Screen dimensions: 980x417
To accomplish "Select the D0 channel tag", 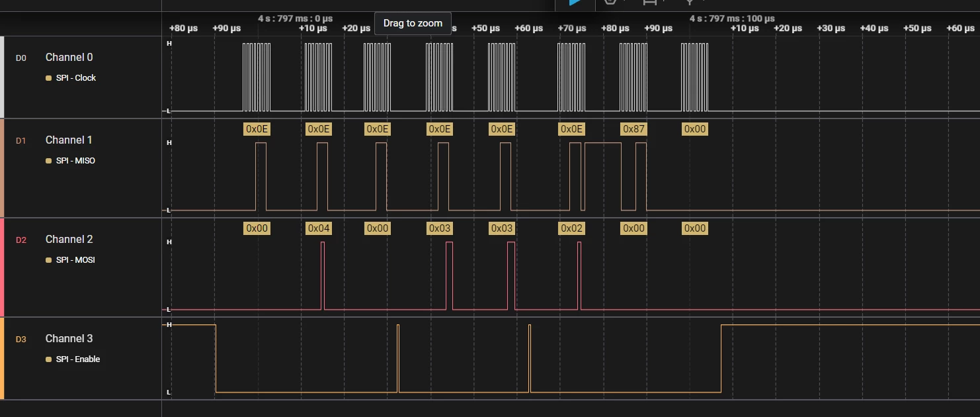I will [21, 58].
